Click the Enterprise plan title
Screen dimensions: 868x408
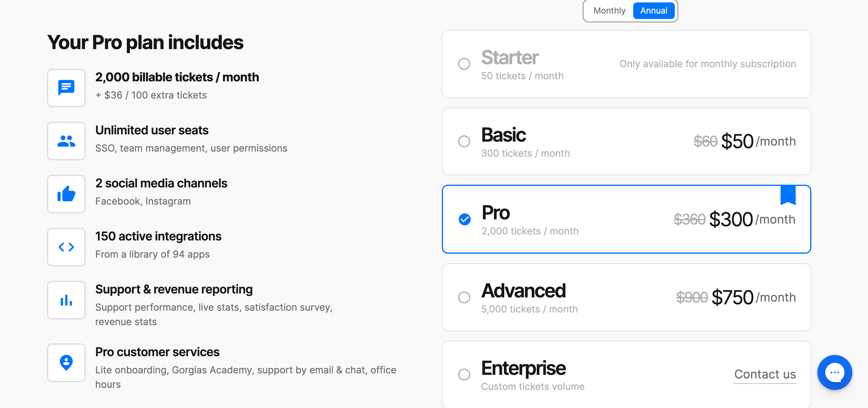[x=523, y=368]
